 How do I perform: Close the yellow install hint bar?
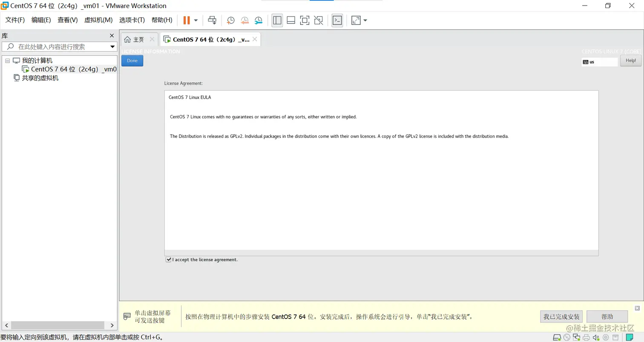[637, 308]
